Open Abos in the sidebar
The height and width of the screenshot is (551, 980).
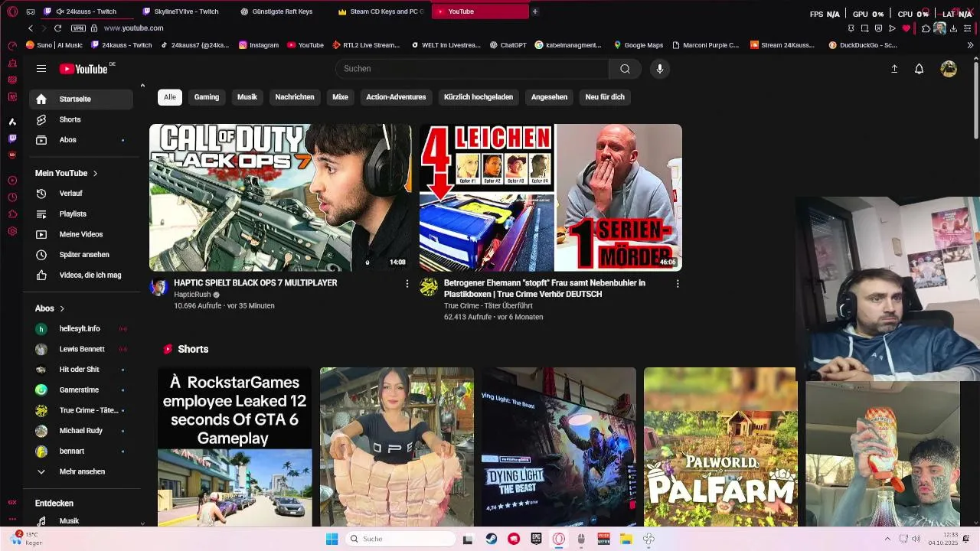coord(81,140)
